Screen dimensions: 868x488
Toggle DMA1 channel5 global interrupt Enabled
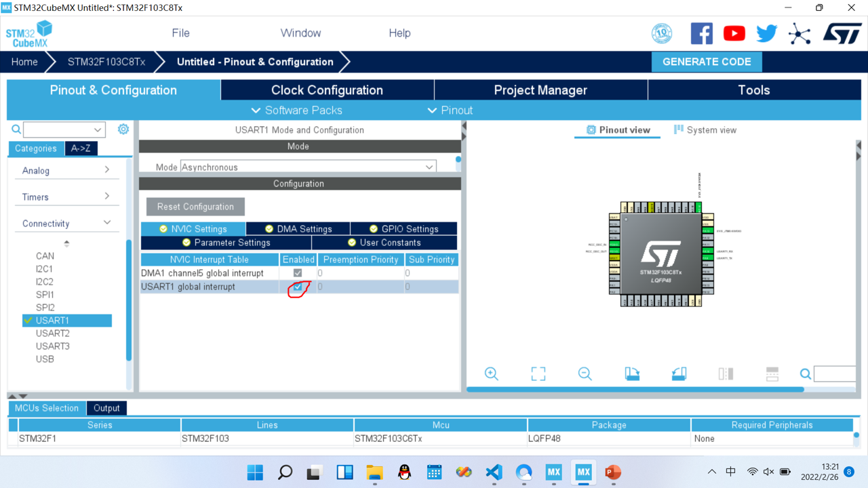297,272
